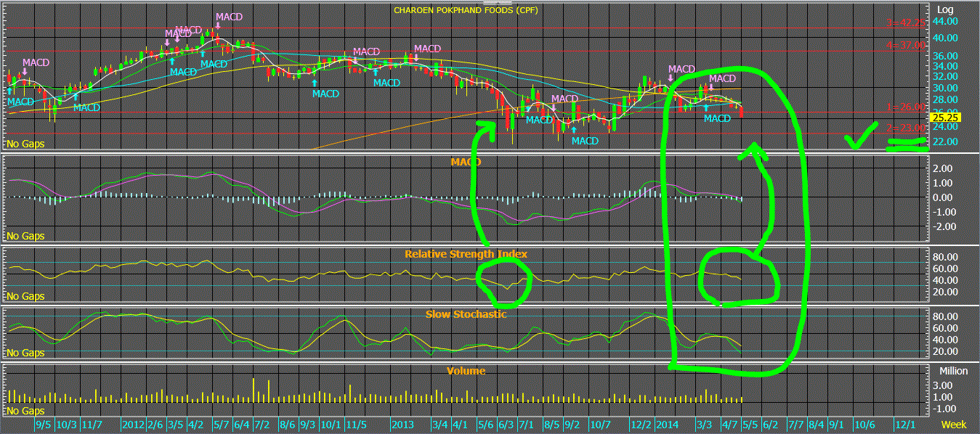Toggle the Log scale label

click(945, 9)
